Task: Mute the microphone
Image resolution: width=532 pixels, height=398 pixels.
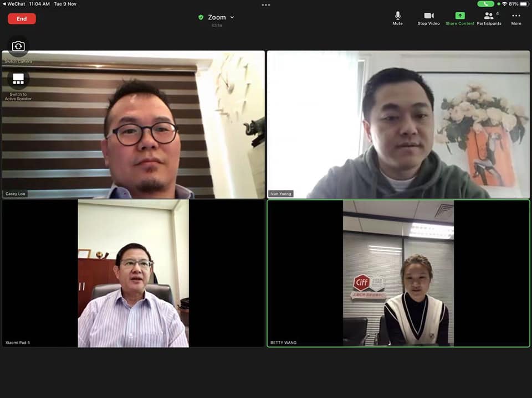Action: (398, 18)
